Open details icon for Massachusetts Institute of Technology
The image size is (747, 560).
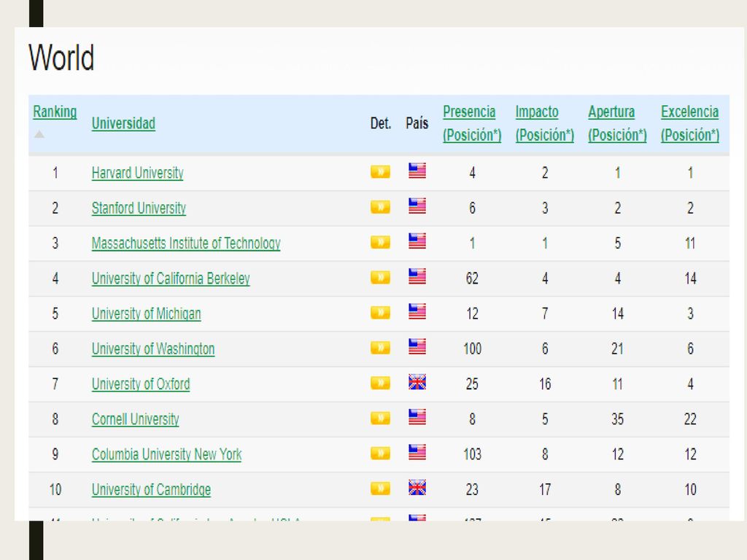pos(380,242)
